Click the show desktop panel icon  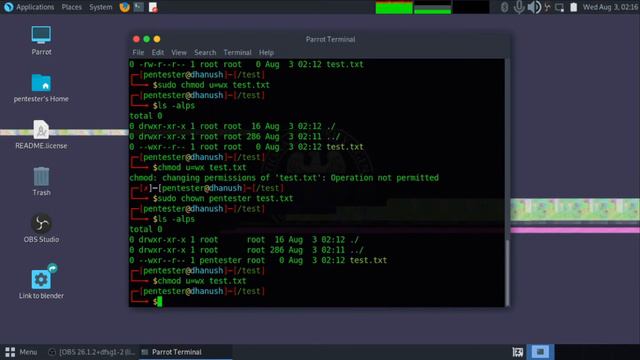coord(518,352)
